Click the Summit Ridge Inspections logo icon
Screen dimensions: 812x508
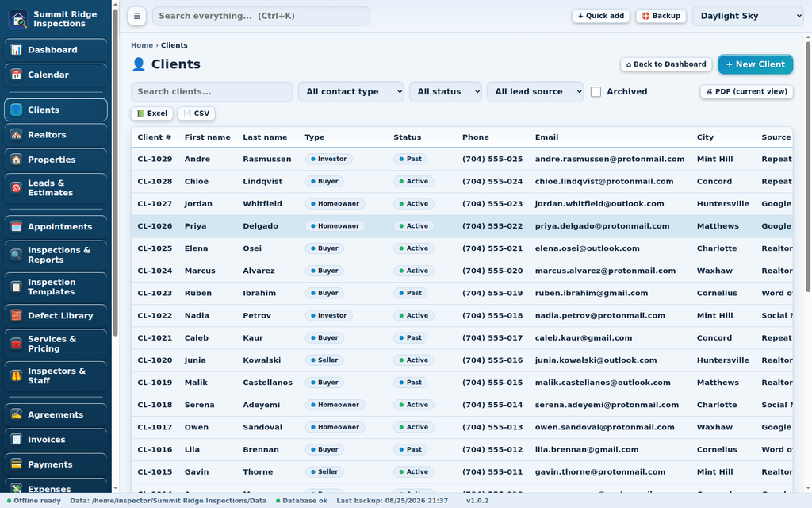(18, 19)
